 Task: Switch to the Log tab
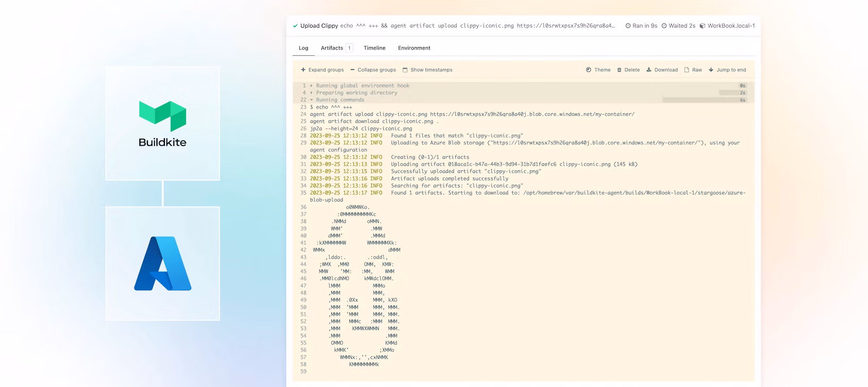tap(303, 48)
